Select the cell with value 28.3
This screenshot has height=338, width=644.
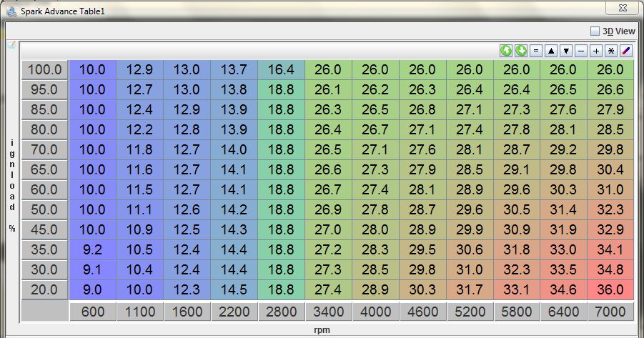pyautogui.click(x=375, y=249)
